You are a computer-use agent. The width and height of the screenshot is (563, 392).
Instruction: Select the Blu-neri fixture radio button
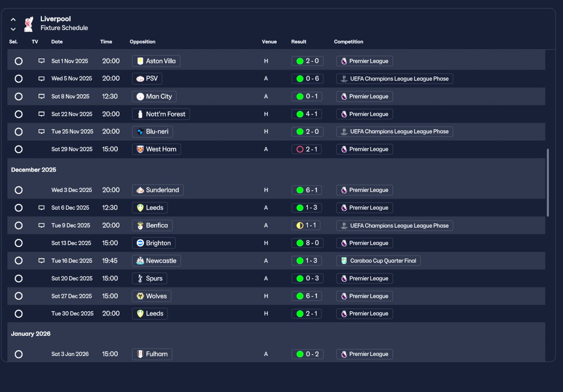(18, 131)
